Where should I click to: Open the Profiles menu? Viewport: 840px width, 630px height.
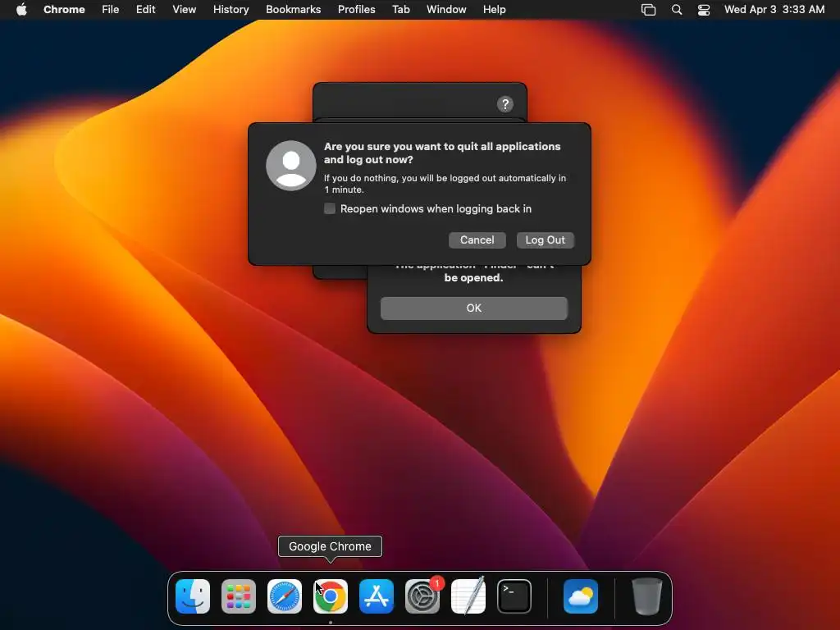(356, 9)
